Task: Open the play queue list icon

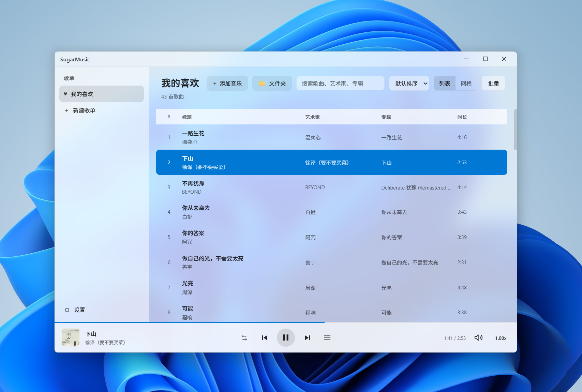Action: point(327,338)
